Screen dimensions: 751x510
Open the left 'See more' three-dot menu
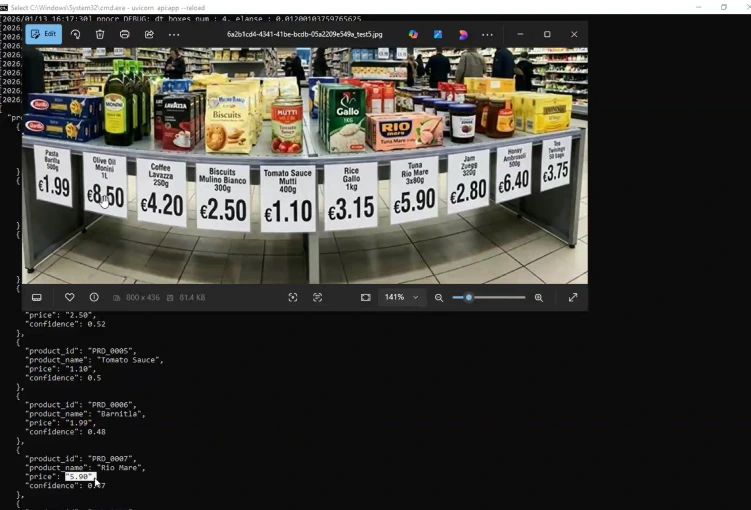coord(174,34)
